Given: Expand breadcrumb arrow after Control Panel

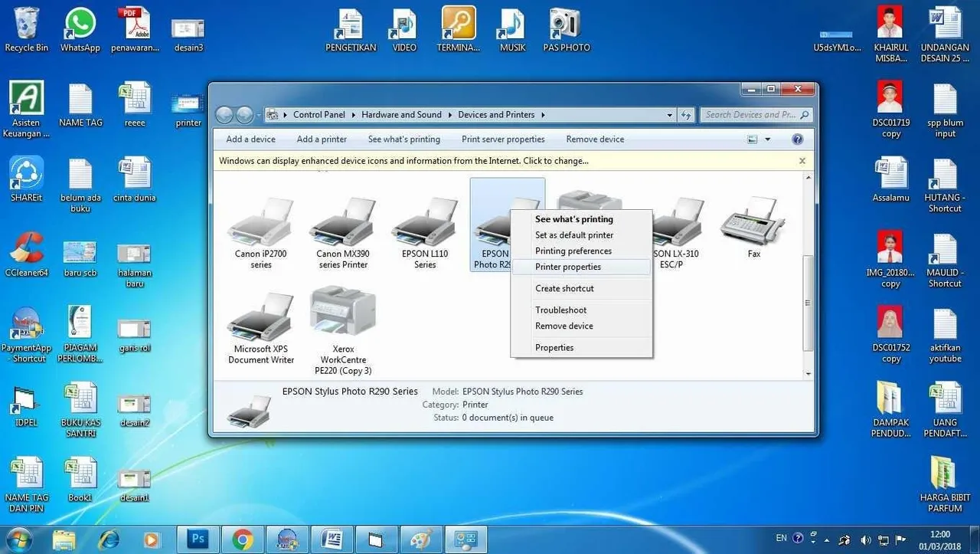Looking at the screenshot, I should (354, 115).
